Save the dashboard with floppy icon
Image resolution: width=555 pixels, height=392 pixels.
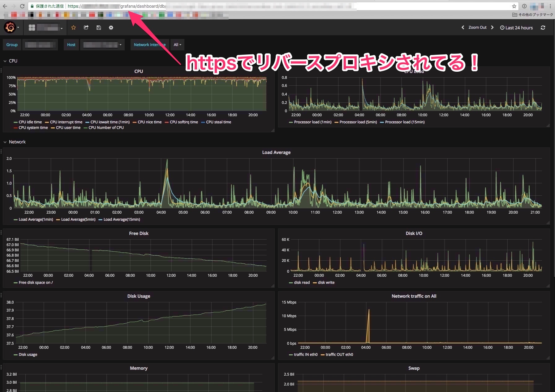click(x=99, y=28)
